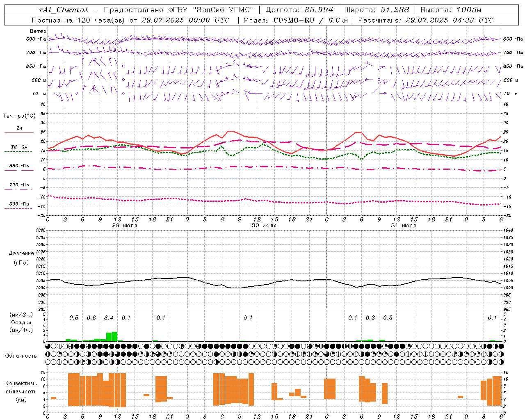
Task: Click the 'Ветер' wind panel label
Action: click(x=38, y=31)
